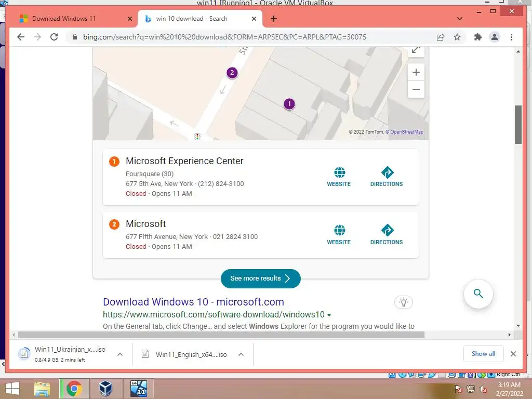
Task: Close the downloads bar
Action: (x=513, y=354)
